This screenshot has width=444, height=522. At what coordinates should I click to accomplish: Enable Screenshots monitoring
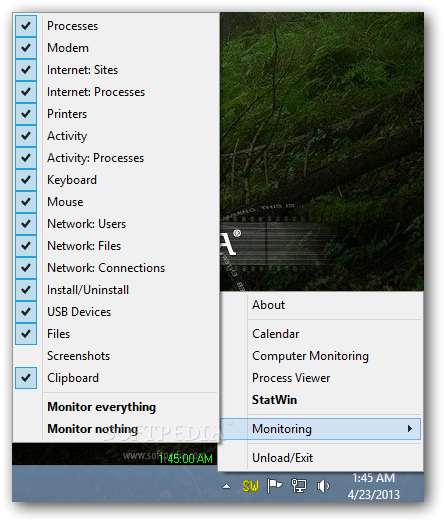click(115, 356)
